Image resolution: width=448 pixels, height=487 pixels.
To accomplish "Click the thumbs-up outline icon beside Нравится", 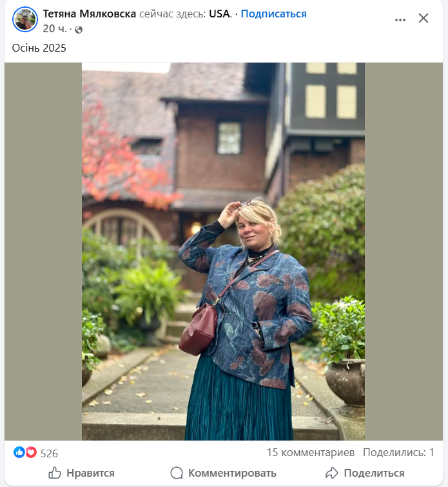I will click(x=55, y=473).
